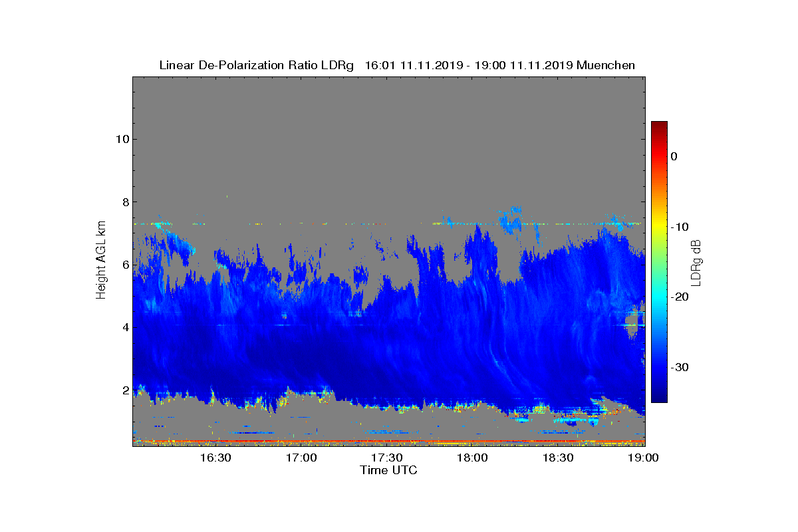Viewport: 798px width, 532px height.
Task: Click the height tick label 6
Action: pyautogui.click(x=125, y=265)
